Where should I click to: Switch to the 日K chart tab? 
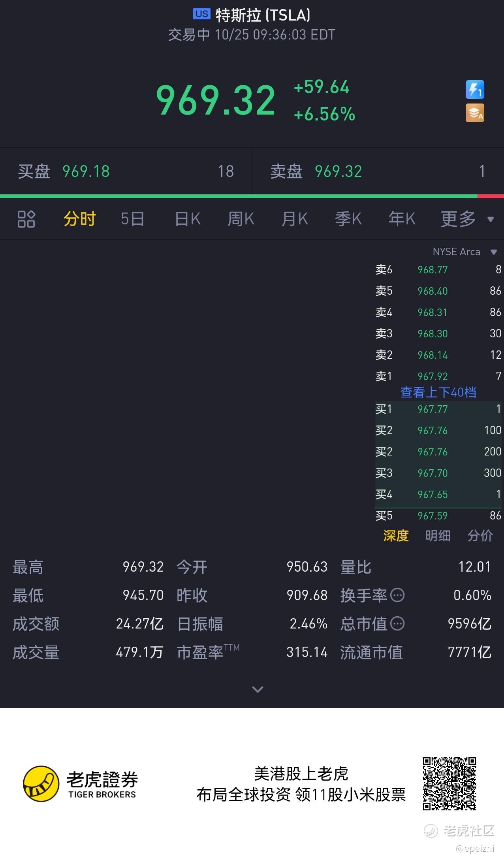tap(188, 219)
